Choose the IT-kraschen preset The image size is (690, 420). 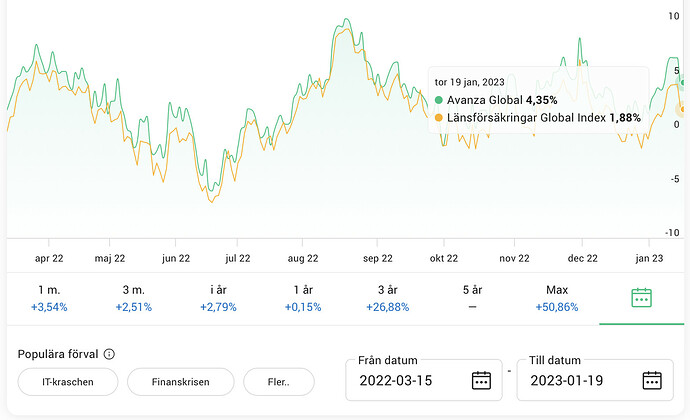pos(68,382)
